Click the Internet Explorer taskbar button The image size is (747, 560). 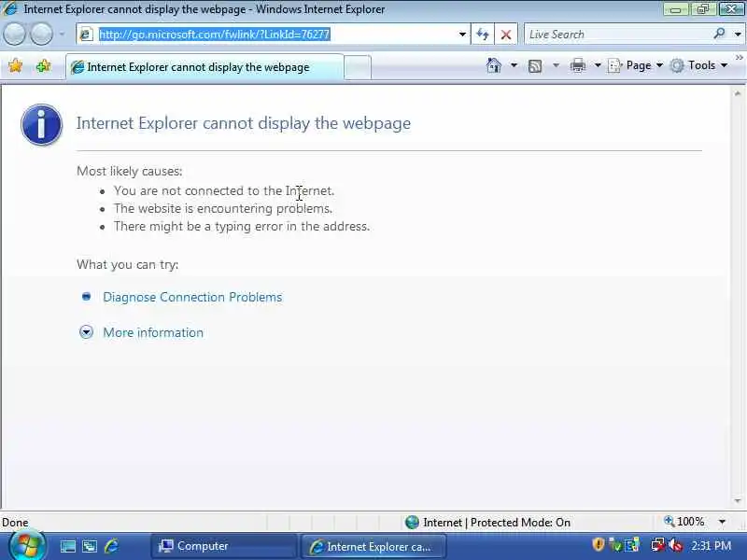pos(373,547)
